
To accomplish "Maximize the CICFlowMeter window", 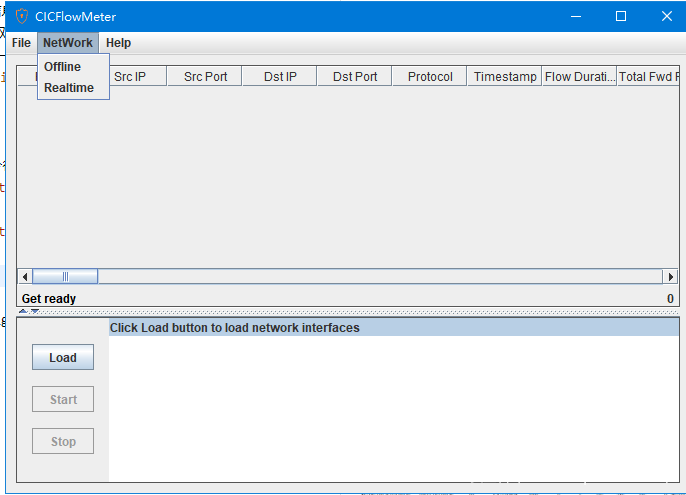I will [x=620, y=16].
